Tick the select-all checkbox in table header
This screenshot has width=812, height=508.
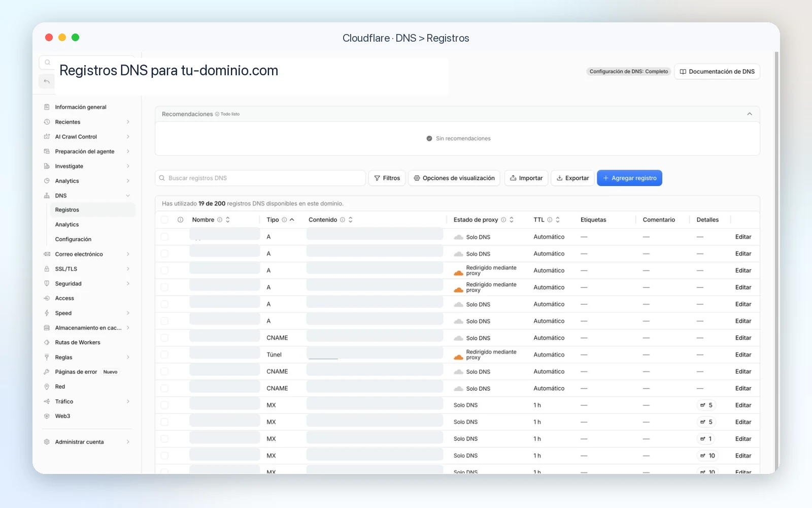164,220
